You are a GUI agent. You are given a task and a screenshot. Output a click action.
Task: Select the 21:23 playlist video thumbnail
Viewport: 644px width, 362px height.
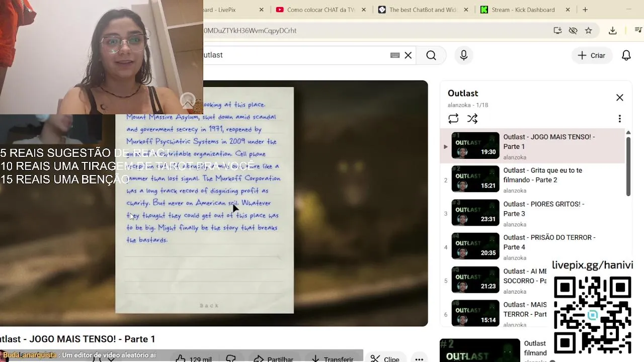click(475, 280)
